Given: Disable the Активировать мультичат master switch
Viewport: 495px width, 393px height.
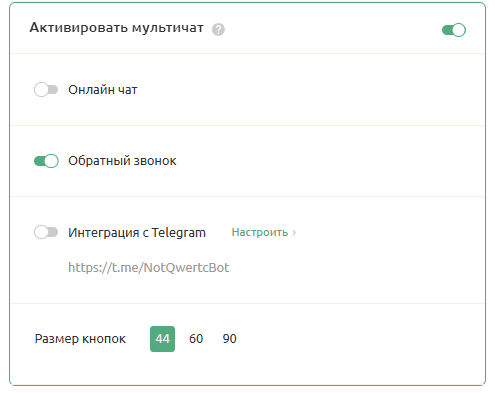Looking at the screenshot, I should click(454, 30).
